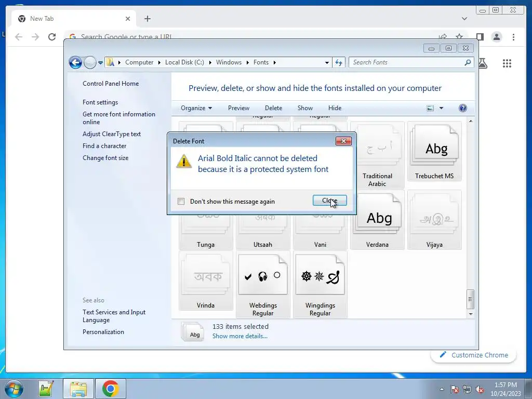This screenshot has height=399, width=532.
Task: Open Control Panel Home link
Action: pos(111,84)
